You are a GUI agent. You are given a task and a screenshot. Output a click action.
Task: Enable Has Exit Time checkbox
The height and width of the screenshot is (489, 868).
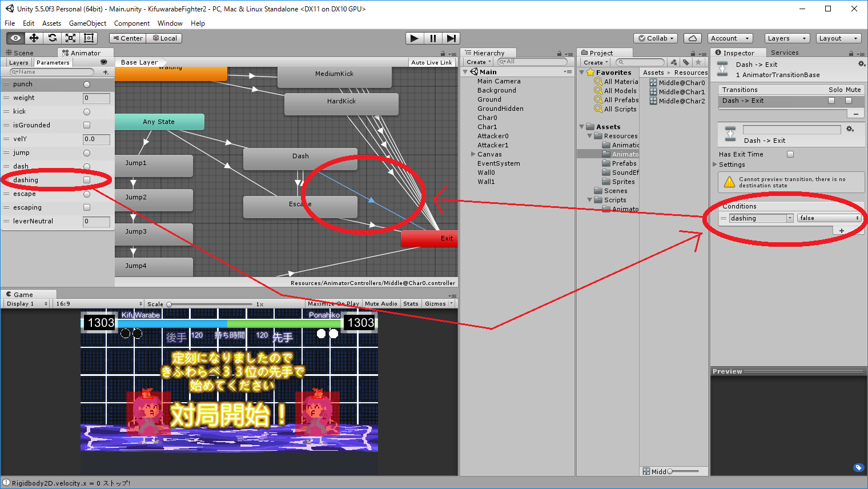click(x=790, y=154)
